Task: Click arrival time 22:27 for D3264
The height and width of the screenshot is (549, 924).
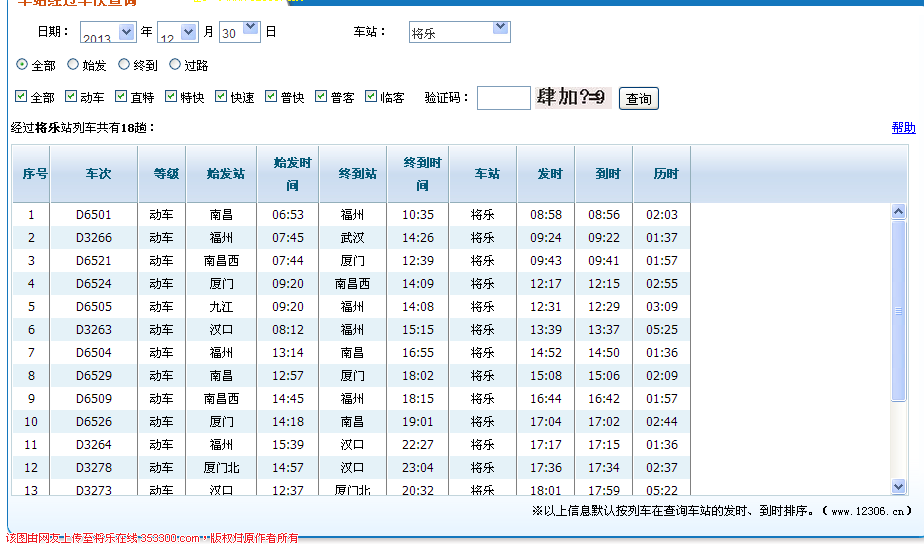Action: point(418,444)
